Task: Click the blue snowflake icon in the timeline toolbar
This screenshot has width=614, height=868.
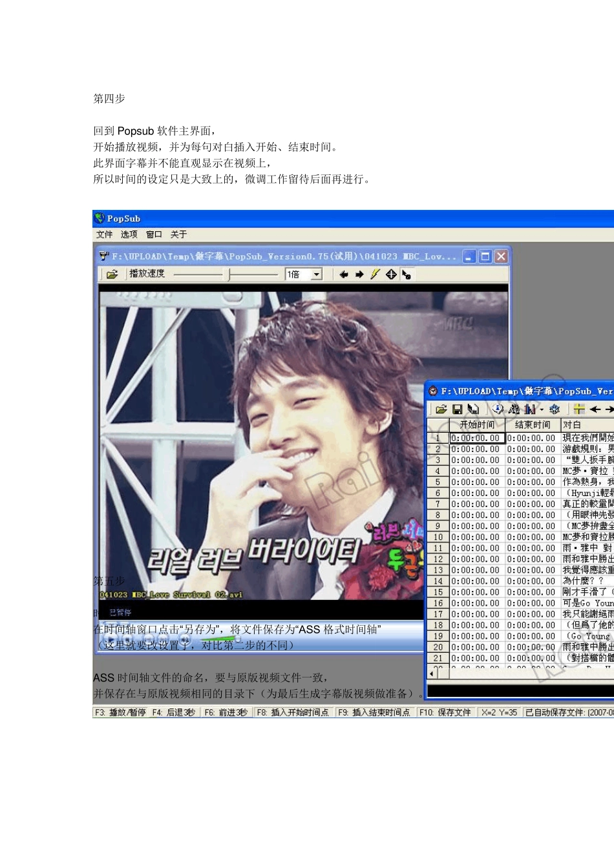Action: [555, 409]
